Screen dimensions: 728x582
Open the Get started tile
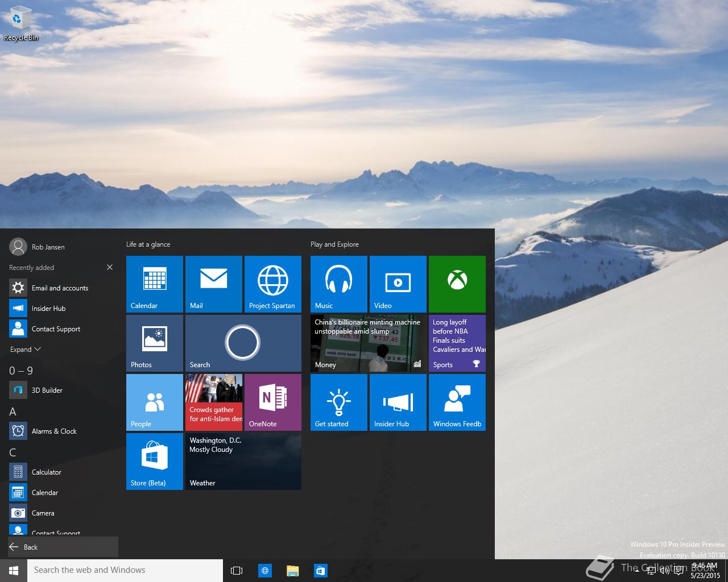(339, 402)
